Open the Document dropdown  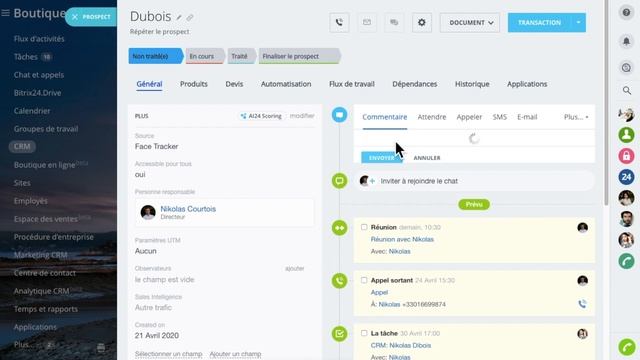(470, 22)
